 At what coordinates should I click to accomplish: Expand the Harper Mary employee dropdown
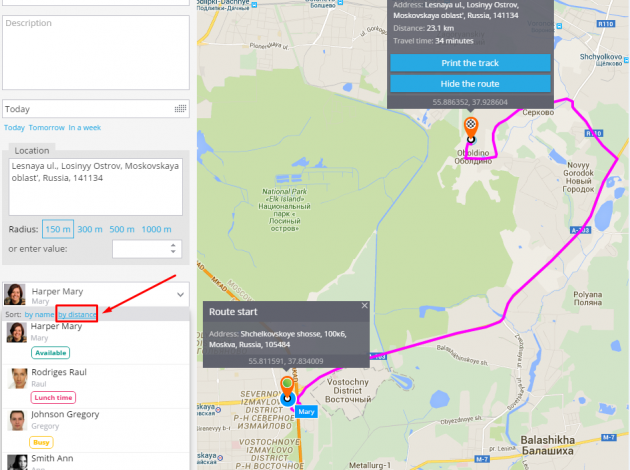click(x=179, y=294)
